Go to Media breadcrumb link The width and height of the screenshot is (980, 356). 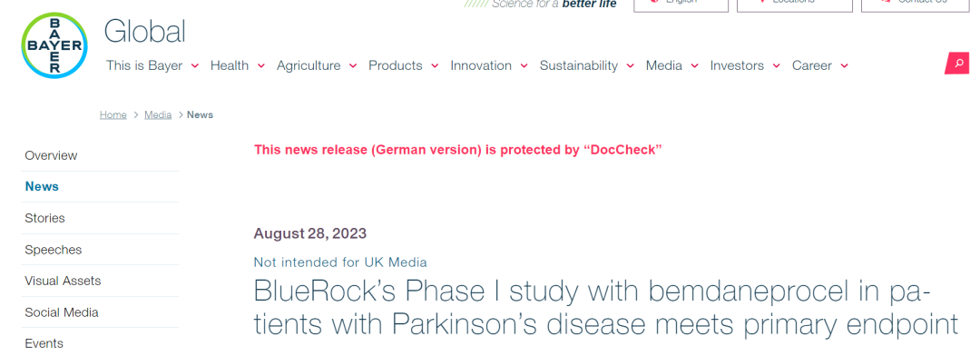(158, 114)
